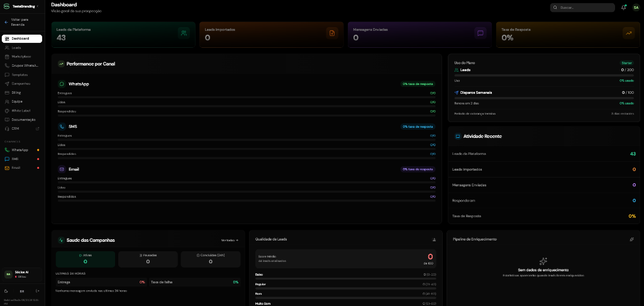This screenshot has width=644, height=306.
Task: Click Voltar para Revenda back arrow
Action: [6, 22]
